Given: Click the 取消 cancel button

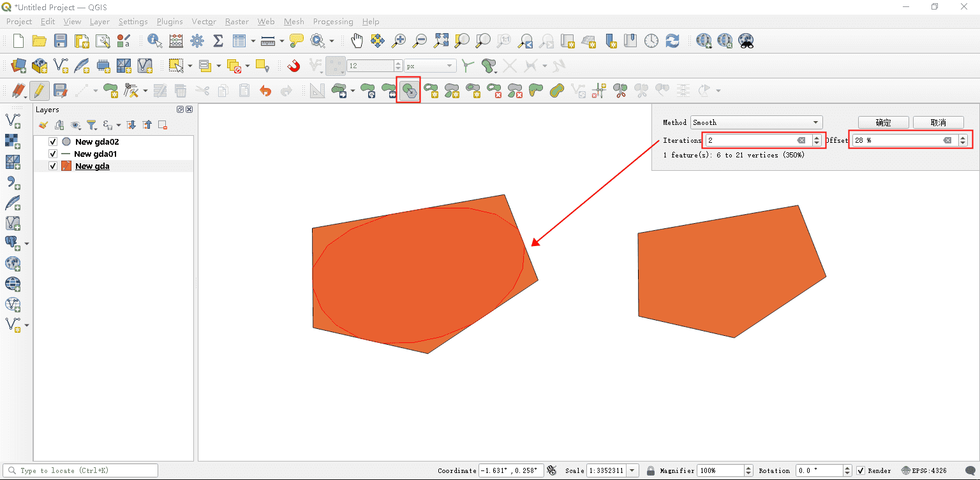Looking at the screenshot, I should [x=938, y=122].
